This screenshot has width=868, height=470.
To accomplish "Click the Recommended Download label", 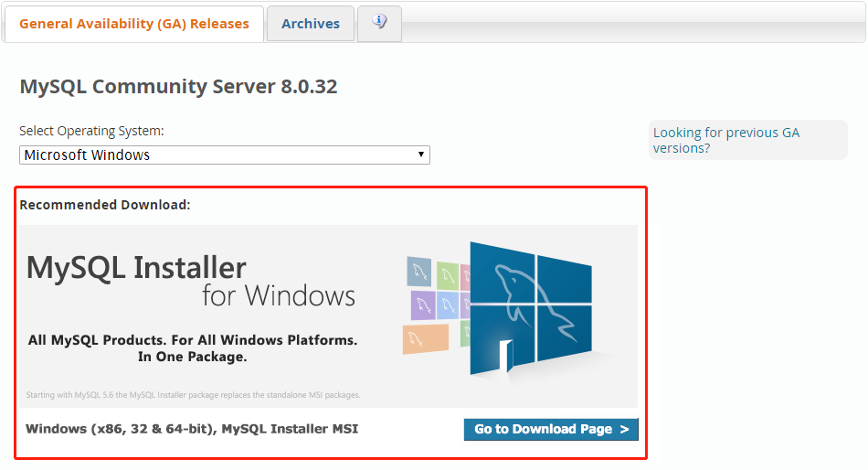I will pos(105,205).
